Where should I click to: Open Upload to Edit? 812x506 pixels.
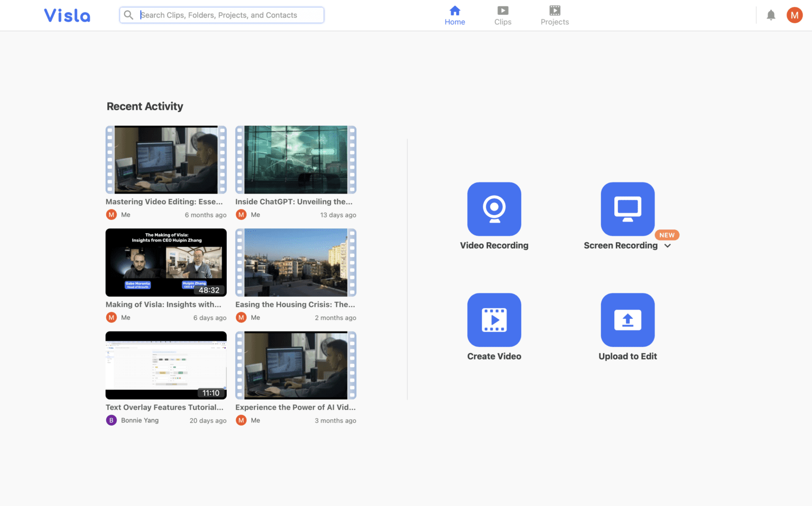(x=628, y=320)
